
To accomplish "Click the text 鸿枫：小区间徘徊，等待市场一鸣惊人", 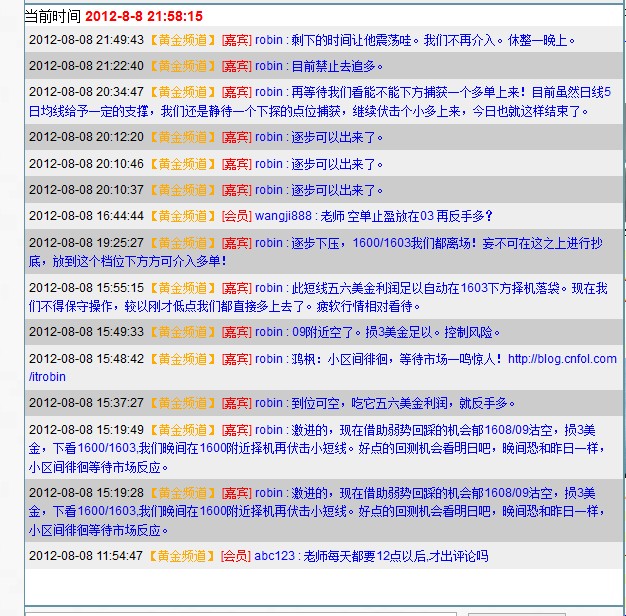I will [x=396, y=359].
